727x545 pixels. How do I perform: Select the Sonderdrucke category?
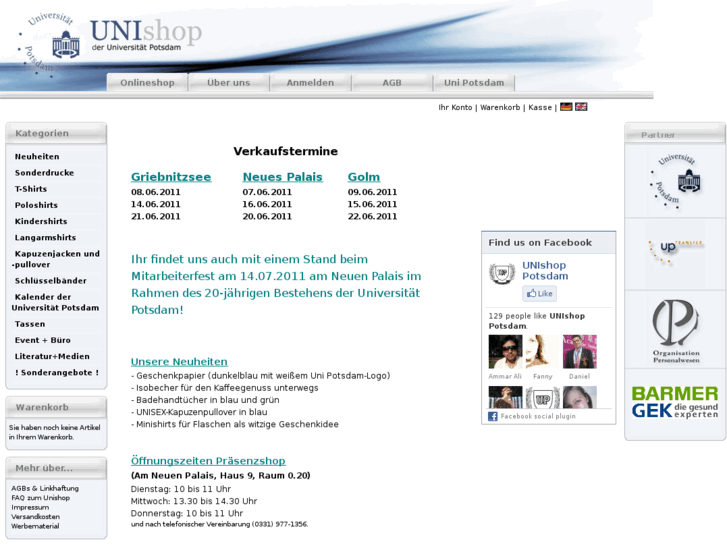45,173
